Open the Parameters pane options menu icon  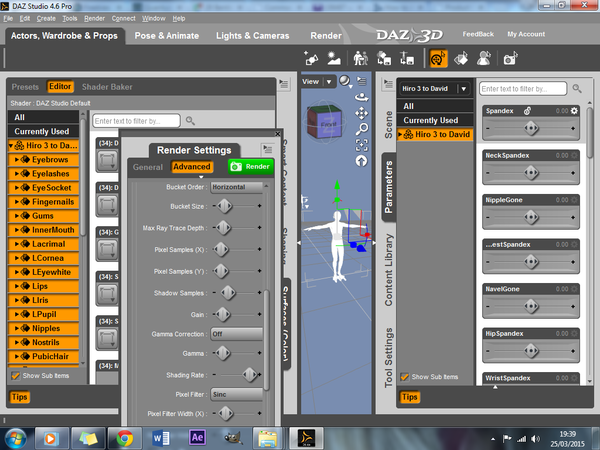tap(388, 83)
